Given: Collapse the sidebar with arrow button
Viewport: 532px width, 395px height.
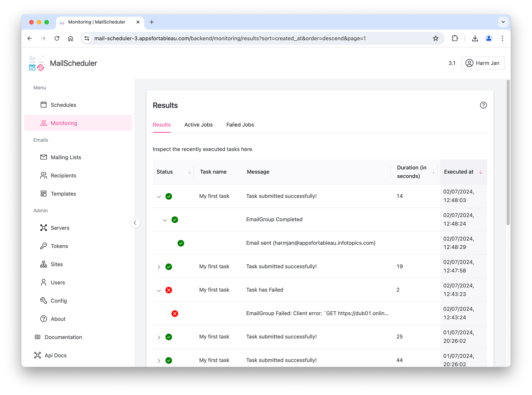Looking at the screenshot, I should tap(135, 223).
